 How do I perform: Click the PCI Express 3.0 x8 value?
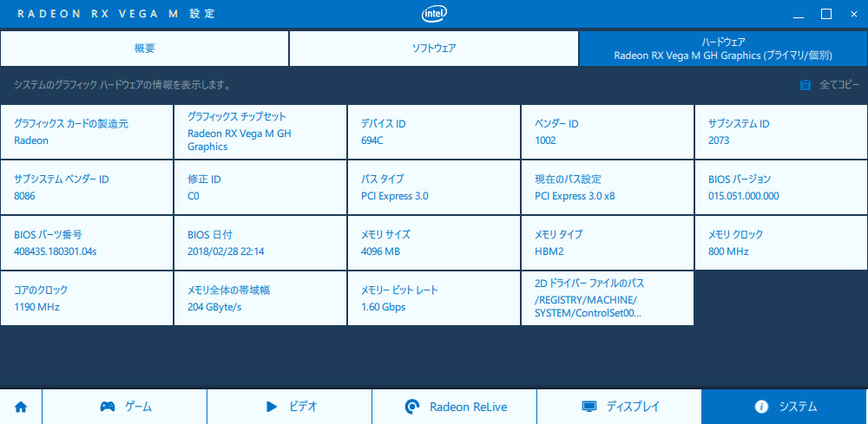[x=575, y=196]
